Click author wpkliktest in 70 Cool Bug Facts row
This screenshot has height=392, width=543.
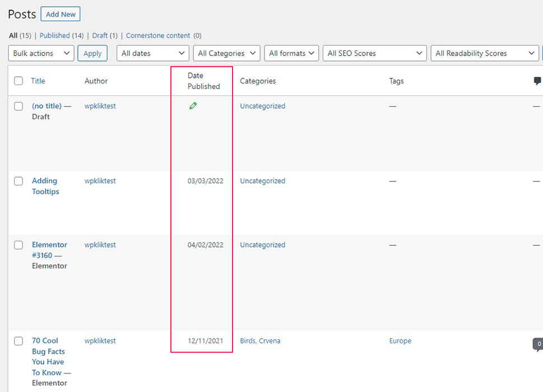100,341
